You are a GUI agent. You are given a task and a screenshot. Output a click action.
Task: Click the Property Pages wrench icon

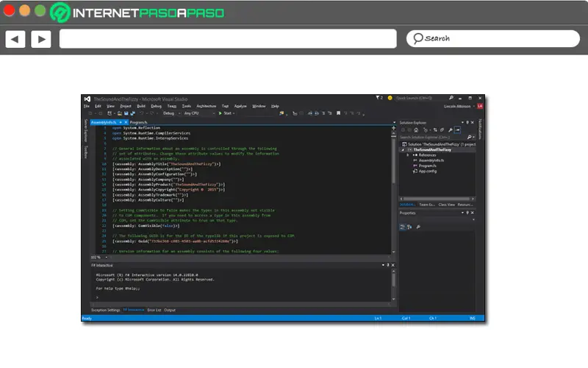tap(418, 227)
